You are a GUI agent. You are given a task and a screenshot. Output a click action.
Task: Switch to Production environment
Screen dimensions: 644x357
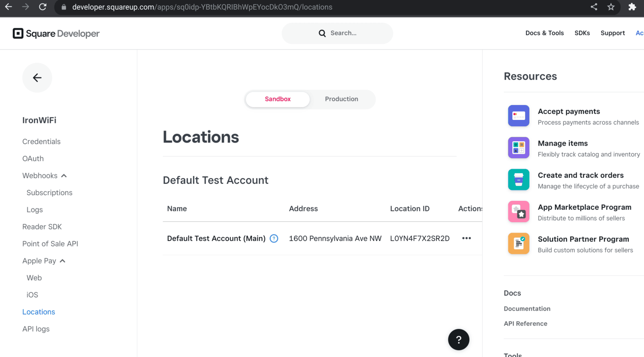341,99
